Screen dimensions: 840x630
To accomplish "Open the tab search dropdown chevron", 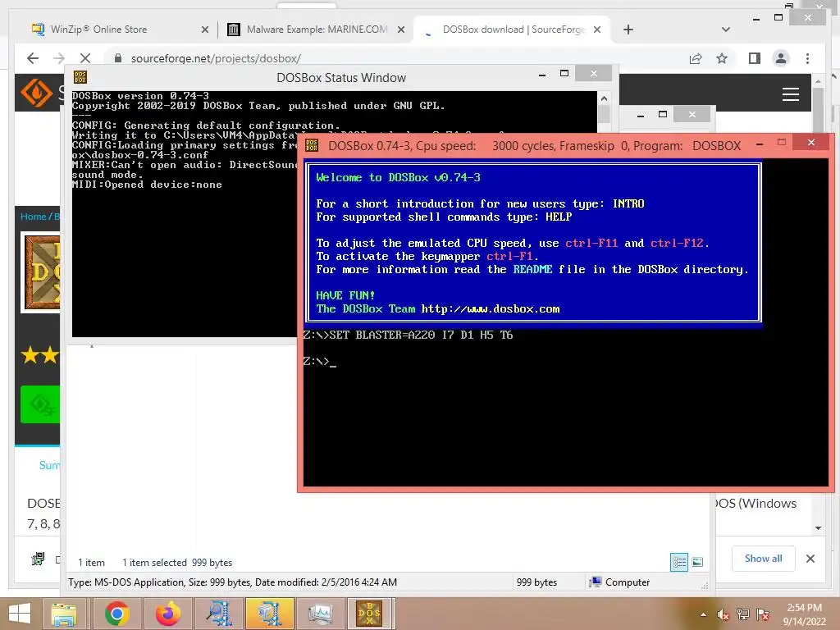I will coord(726,30).
